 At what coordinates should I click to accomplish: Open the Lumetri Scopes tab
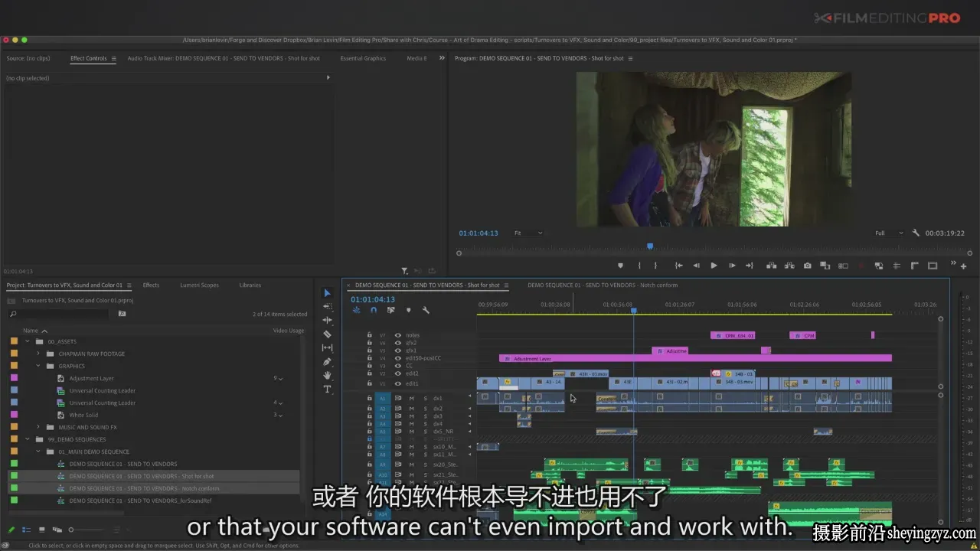199,285
